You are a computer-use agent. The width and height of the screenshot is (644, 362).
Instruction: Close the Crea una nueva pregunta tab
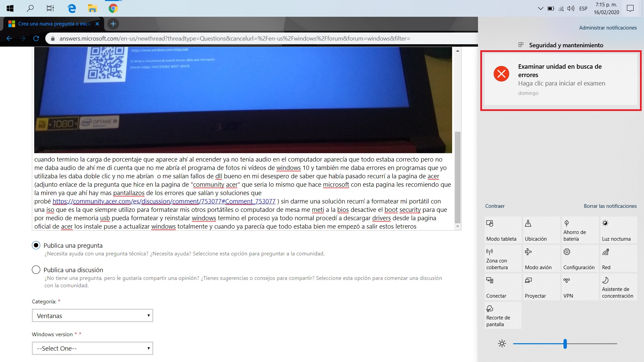coord(97,24)
